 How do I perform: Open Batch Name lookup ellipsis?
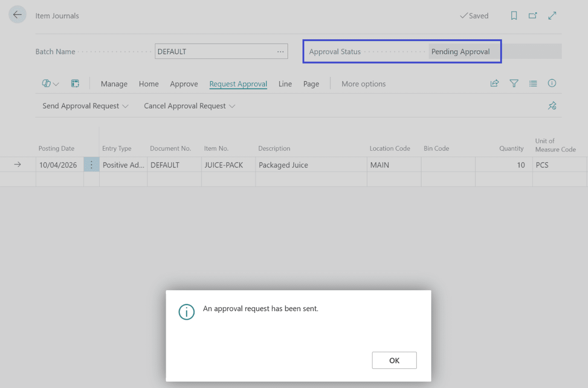coord(280,52)
